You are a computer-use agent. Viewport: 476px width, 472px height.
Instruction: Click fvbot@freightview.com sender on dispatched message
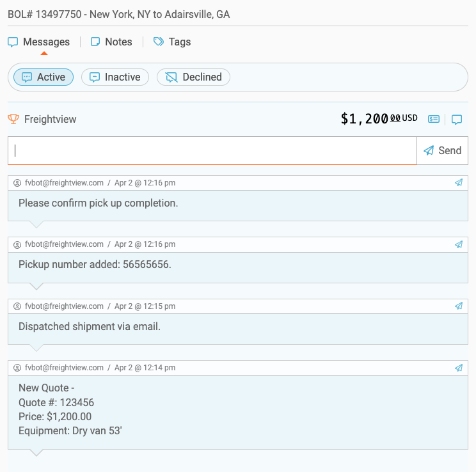click(x=64, y=306)
